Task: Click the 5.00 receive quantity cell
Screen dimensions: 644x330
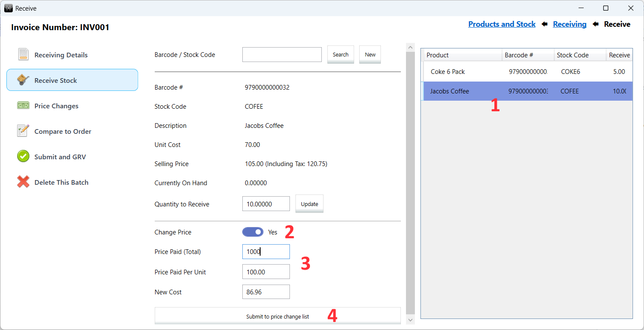Action: pos(619,71)
